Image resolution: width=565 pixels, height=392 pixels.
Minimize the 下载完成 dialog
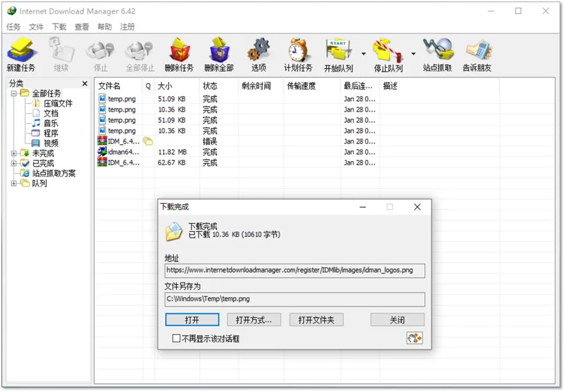pos(363,207)
